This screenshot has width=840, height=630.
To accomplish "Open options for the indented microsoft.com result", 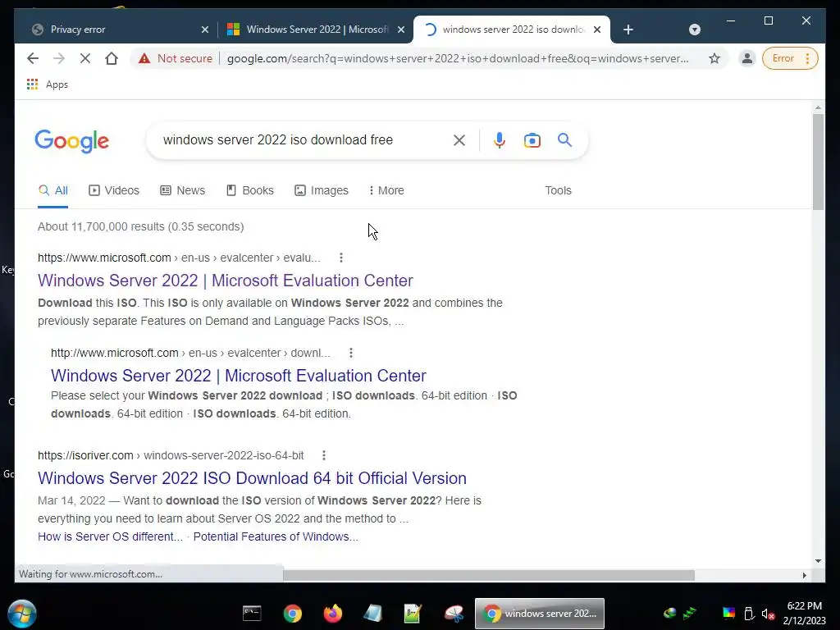I will click(x=350, y=353).
